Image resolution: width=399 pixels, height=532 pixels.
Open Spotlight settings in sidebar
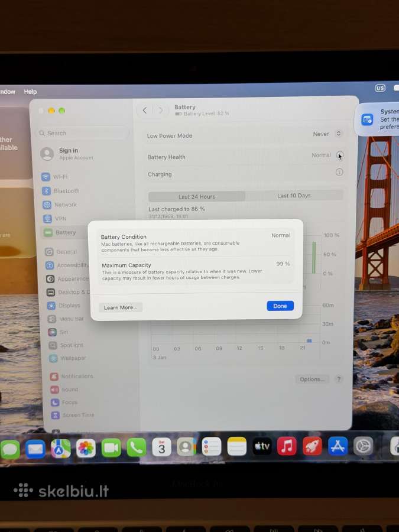pyautogui.click(x=66, y=345)
